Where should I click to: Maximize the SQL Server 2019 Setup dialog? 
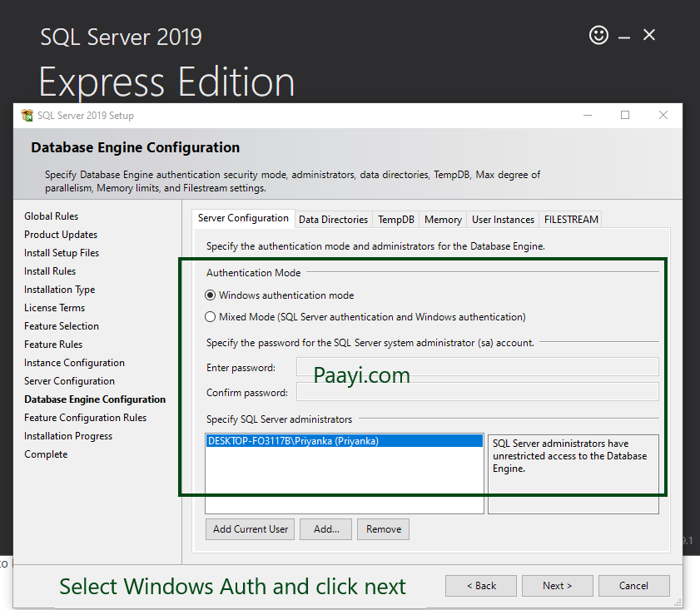tap(625, 116)
